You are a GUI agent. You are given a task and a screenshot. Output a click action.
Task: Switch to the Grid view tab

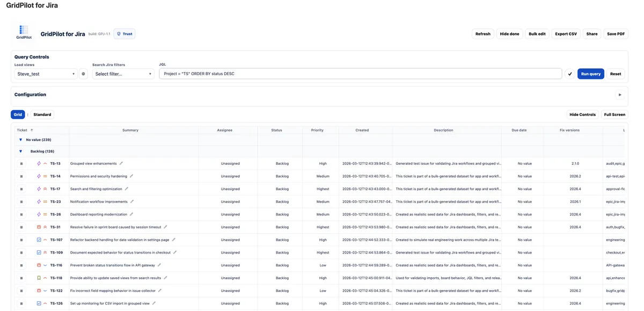[18, 114]
